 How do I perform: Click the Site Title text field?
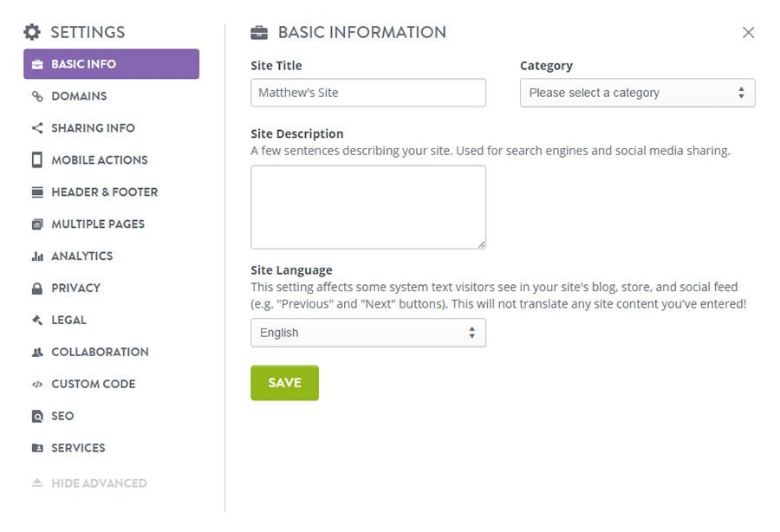(x=367, y=93)
